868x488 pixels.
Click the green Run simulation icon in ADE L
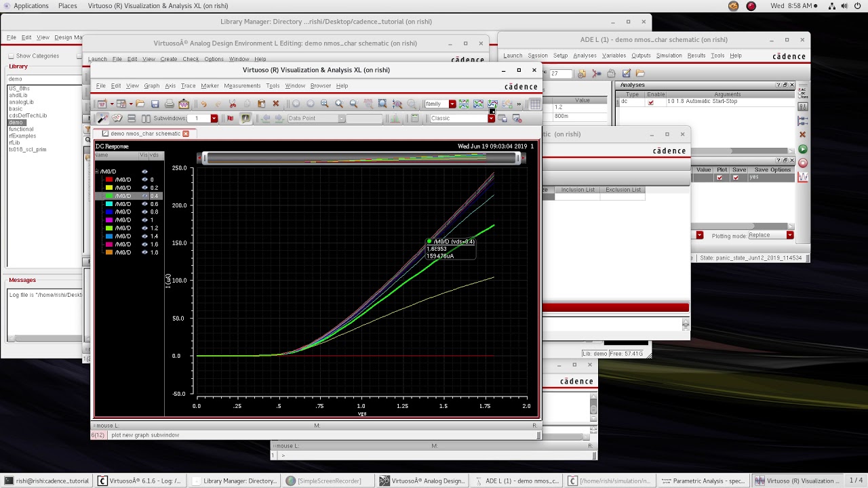coord(803,149)
